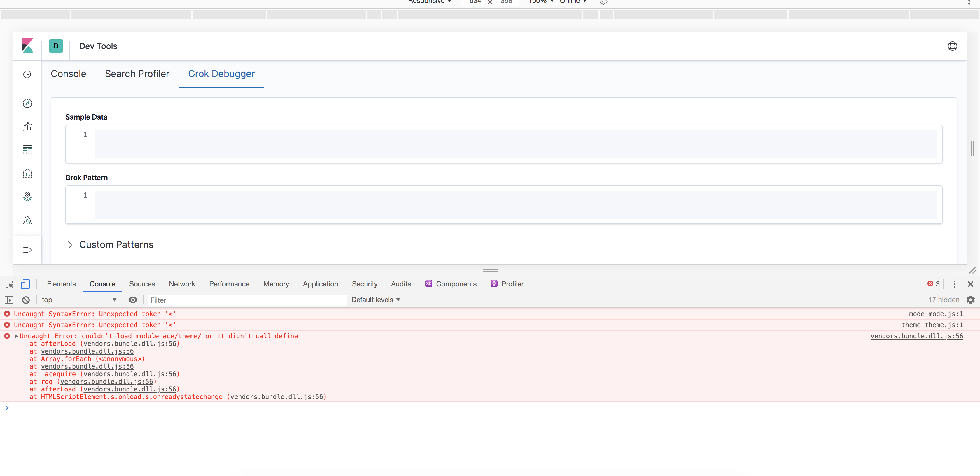Viewport: 980px width, 476px height.
Task: Select the inspect element cursor tool
Action: (x=9, y=284)
